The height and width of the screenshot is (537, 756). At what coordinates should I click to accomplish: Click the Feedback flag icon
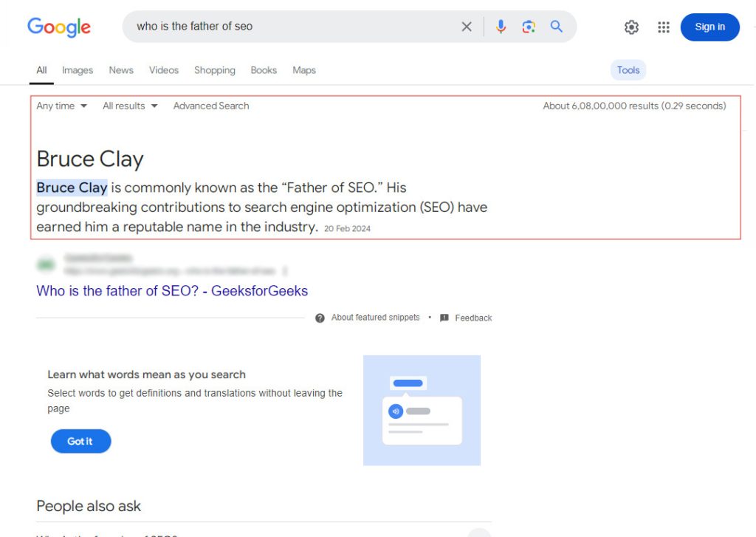click(x=444, y=318)
